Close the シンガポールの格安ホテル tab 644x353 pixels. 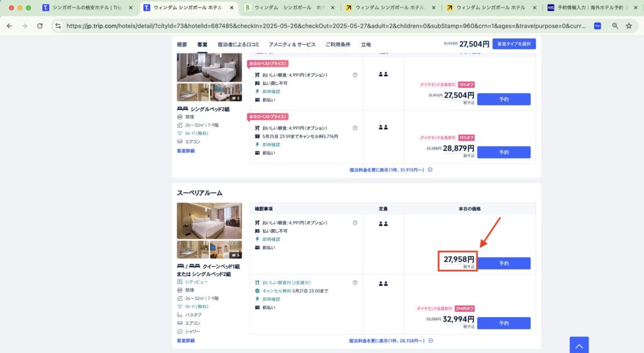pyautogui.click(x=131, y=8)
